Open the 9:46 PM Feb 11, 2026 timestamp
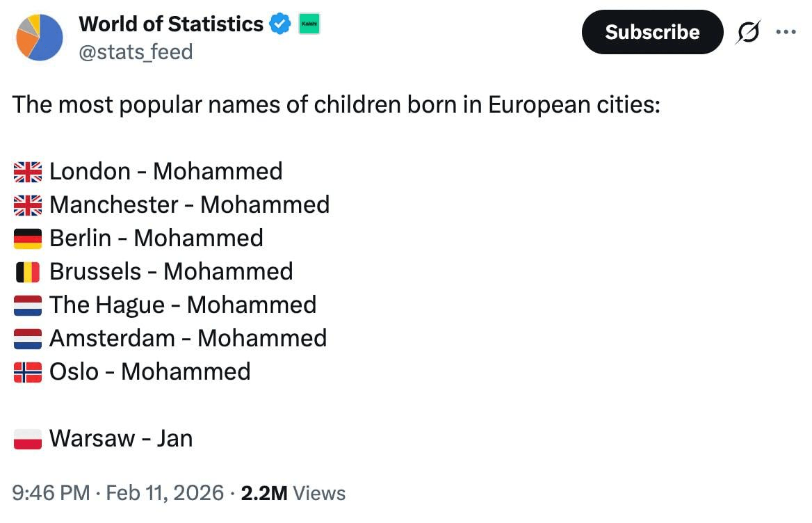 click(x=118, y=493)
